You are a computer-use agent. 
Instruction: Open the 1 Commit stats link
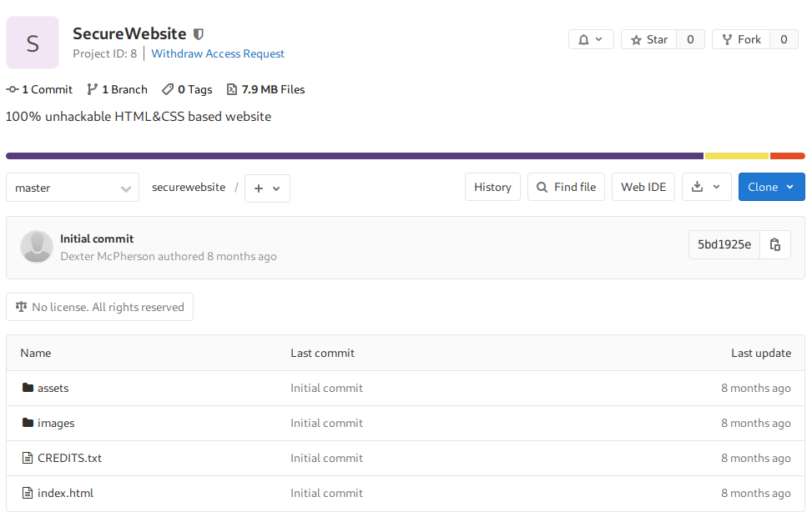[x=39, y=89]
